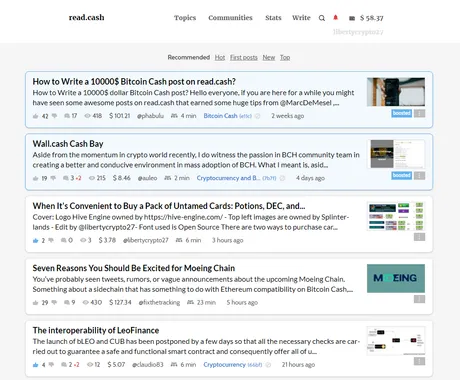Click the $127.34 tip amount

pyautogui.click(x=120, y=303)
